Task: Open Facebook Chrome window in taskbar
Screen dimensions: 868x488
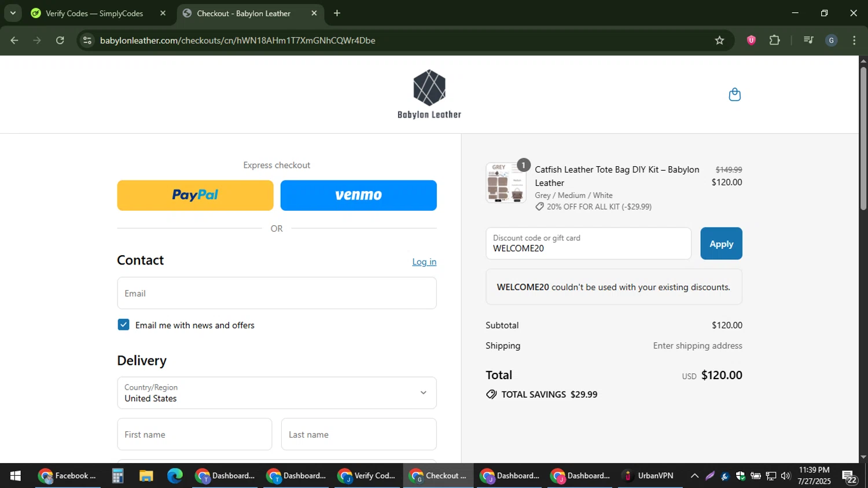Action: pyautogui.click(x=67, y=476)
